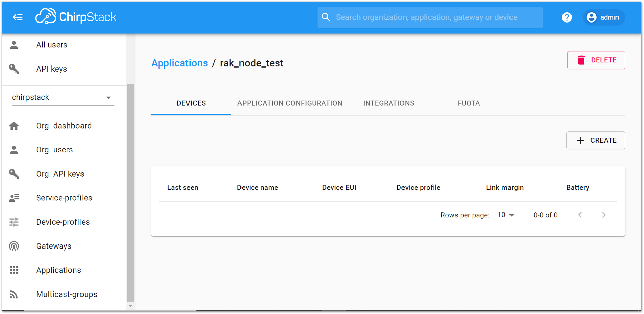Click the Org. API keys key icon
The height and width of the screenshot is (314, 644).
[14, 174]
